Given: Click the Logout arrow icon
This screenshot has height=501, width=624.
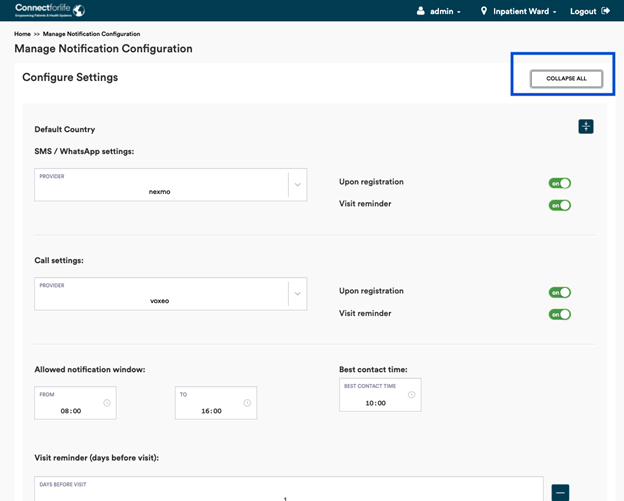Looking at the screenshot, I should click(606, 11).
